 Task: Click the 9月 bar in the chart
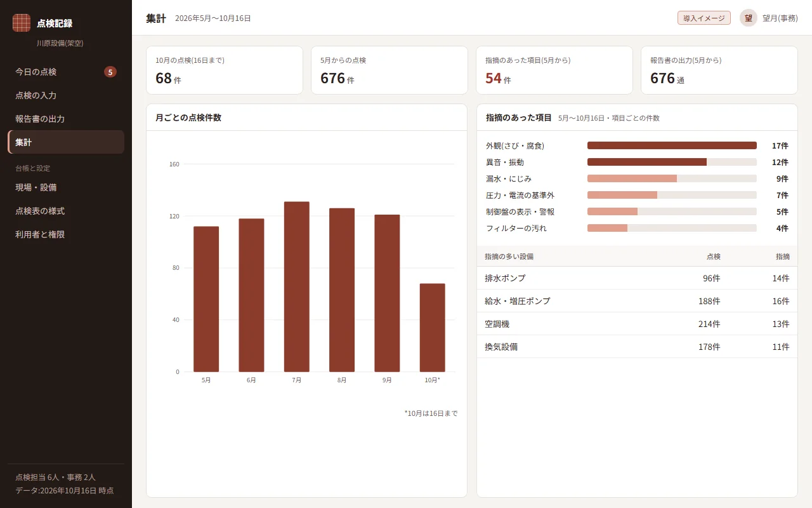coord(387,293)
